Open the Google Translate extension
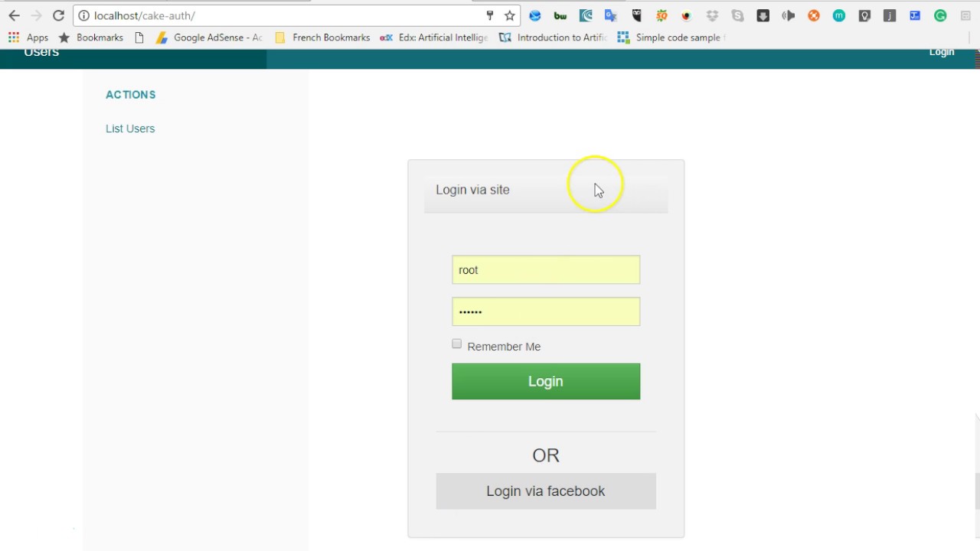 (611, 15)
